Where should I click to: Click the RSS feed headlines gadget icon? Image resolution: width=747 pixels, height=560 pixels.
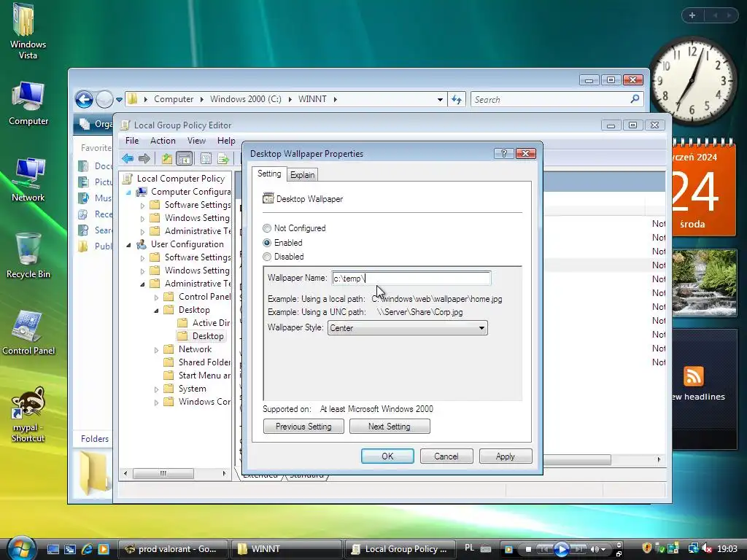click(x=693, y=376)
